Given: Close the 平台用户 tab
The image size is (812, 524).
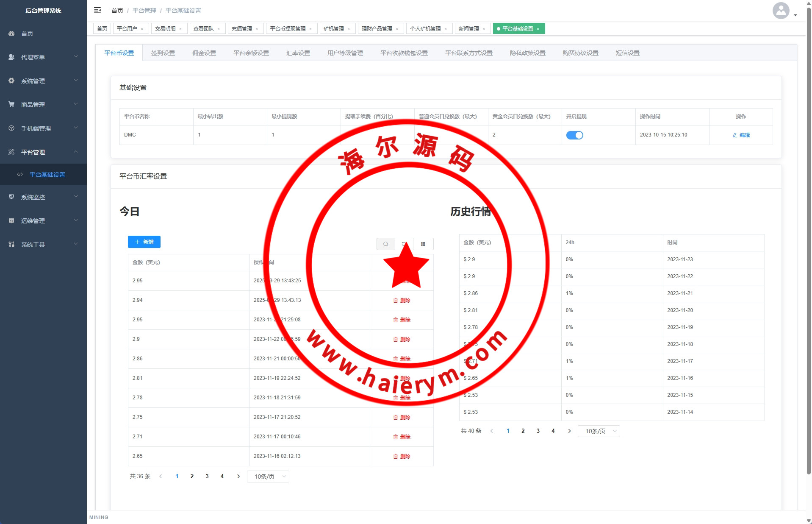Looking at the screenshot, I should pyautogui.click(x=142, y=29).
